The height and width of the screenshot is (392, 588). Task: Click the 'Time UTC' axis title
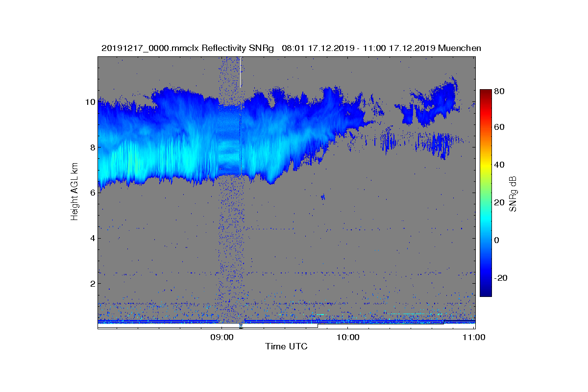[x=286, y=346]
